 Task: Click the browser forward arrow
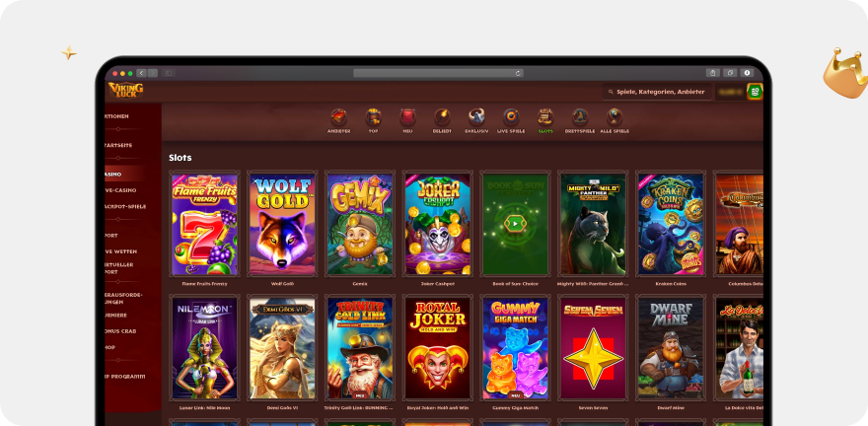(x=153, y=73)
